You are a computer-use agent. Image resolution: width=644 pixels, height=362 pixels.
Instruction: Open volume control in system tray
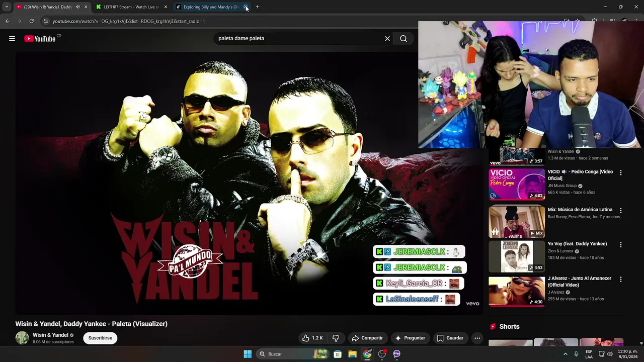click(610, 354)
